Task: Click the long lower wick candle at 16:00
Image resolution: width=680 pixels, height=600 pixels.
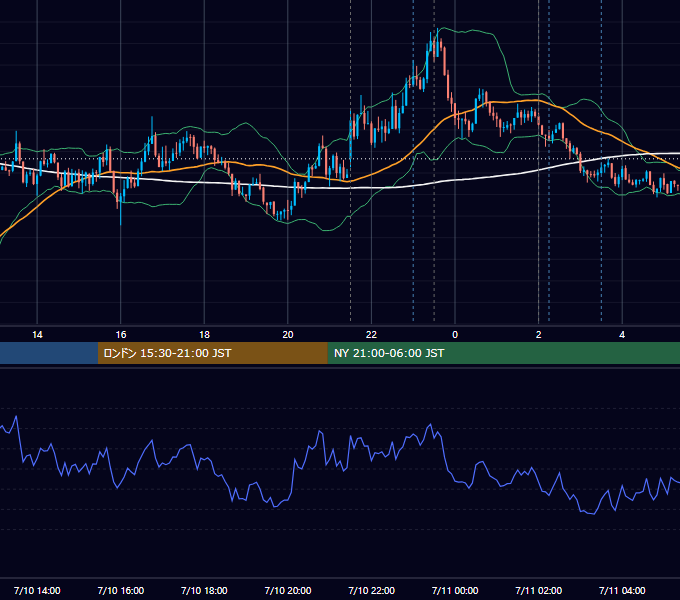Action: [121, 208]
